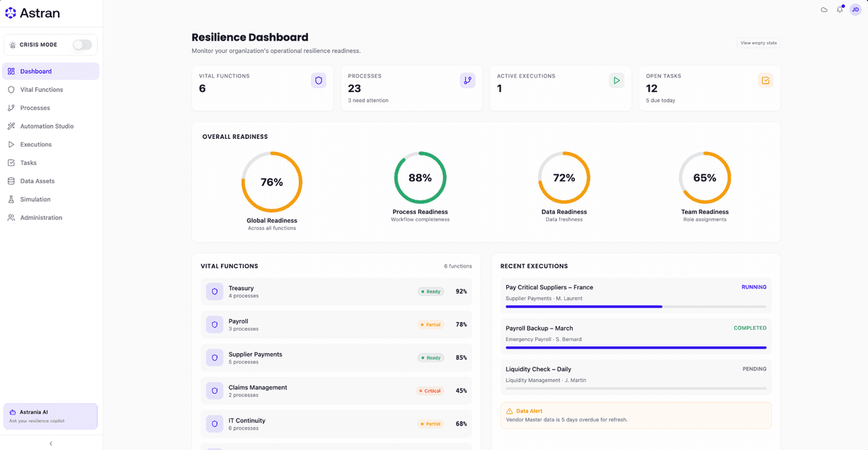Click the Payroll Backup progress bar
This screenshot has width=868, height=450.
[636, 347]
